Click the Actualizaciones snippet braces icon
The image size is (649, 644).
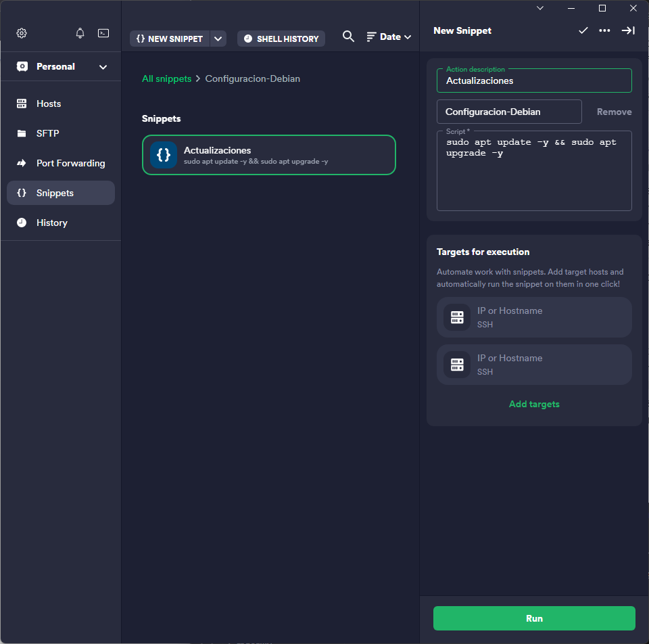[x=164, y=155]
